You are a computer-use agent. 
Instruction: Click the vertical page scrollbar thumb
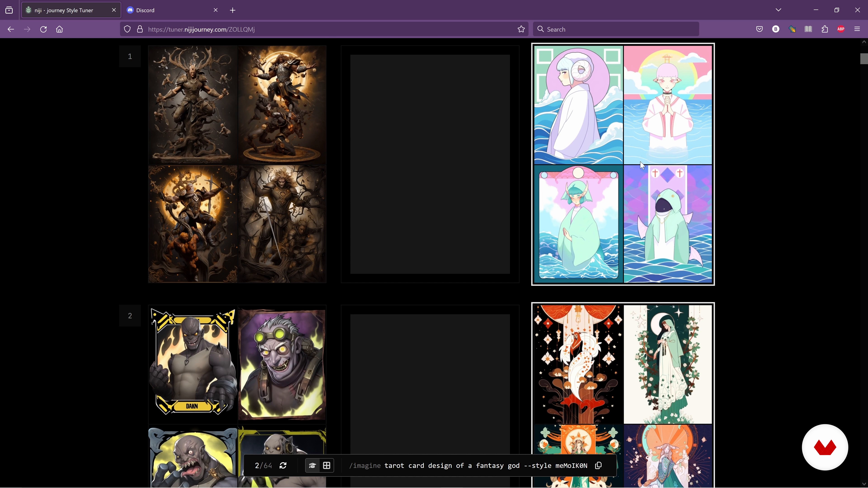click(864, 59)
